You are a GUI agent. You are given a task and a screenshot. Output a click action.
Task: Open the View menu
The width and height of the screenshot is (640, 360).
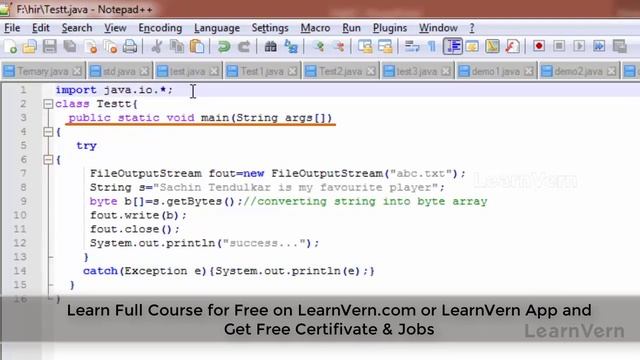(x=115, y=28)
